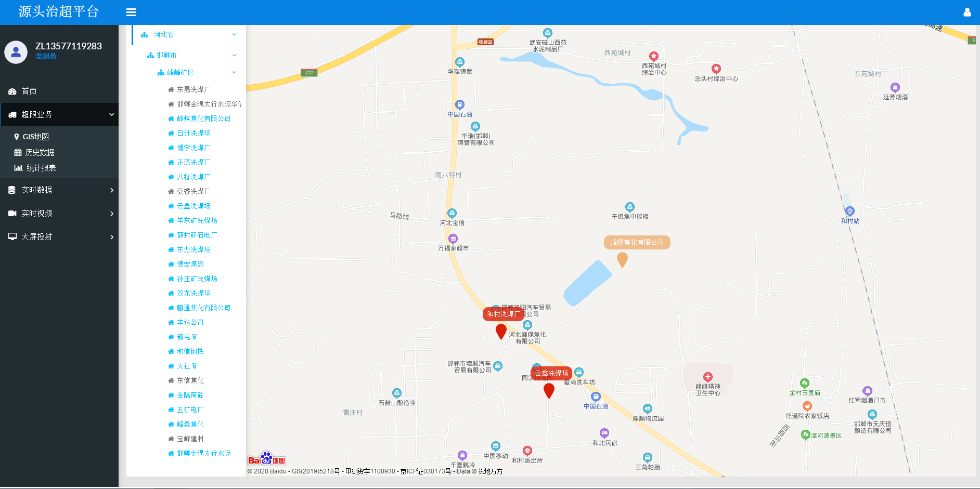Open the 历史数据 menu item
980x489 pixels.
click(x=40, y=152)
